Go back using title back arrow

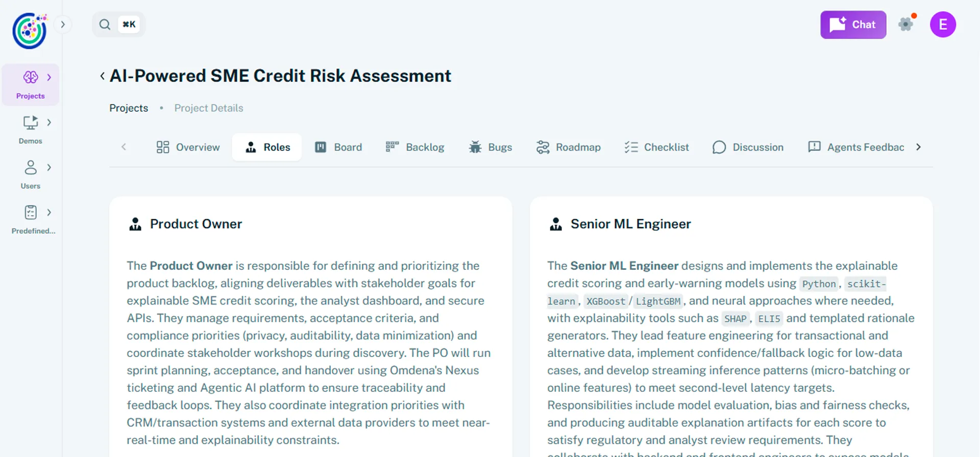click(102, 76)
